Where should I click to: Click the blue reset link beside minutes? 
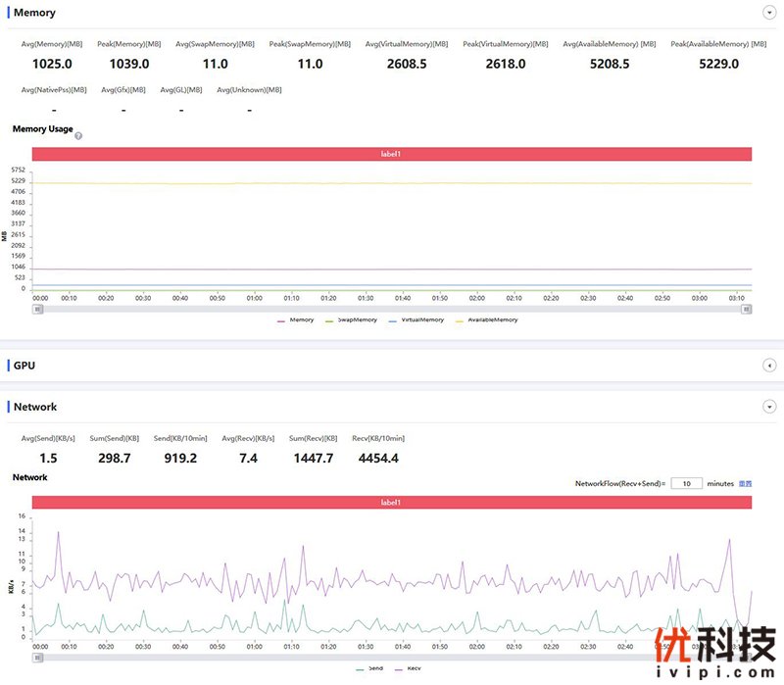coord(745,483)
